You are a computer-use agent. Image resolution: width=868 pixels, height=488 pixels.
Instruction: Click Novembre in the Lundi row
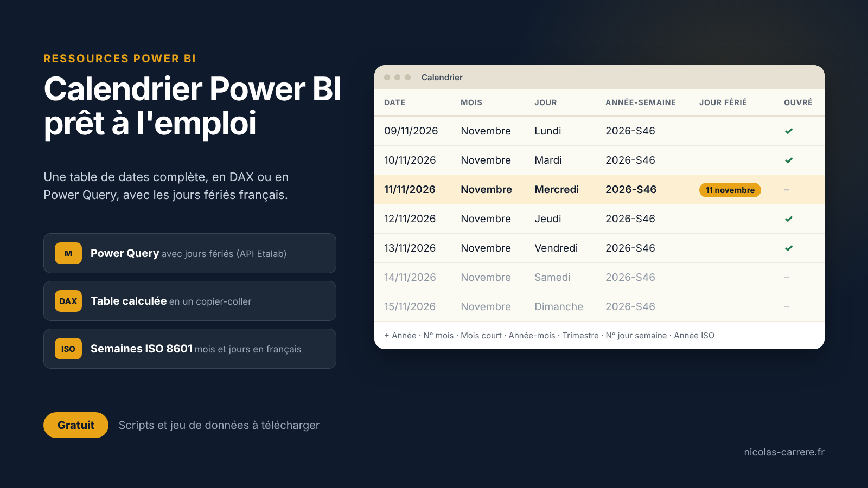pos(486,131)
